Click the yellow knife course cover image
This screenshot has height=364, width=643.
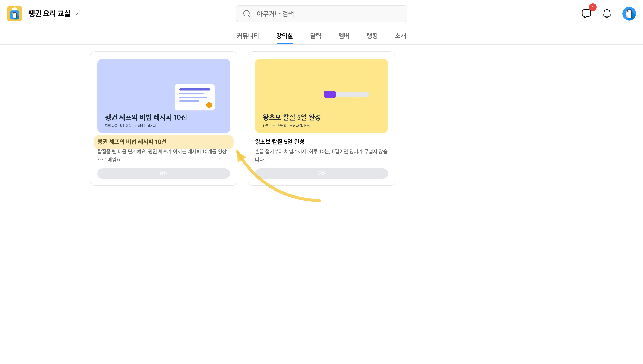click(x=321, y=96)
